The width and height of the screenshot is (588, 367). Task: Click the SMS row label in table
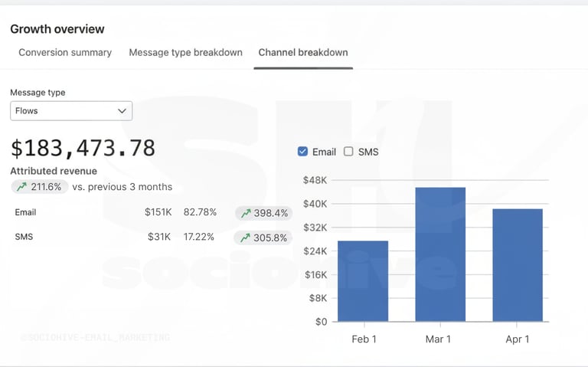(24, 237)
